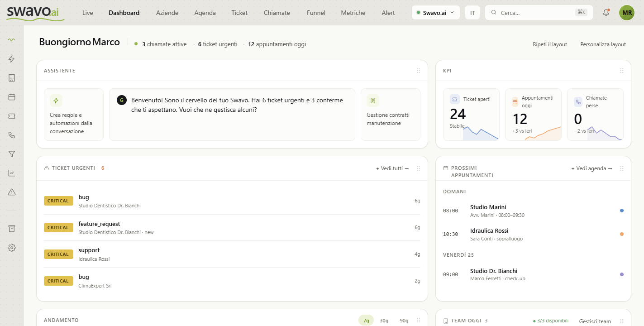Viewport: 644px width, 326px height.
Task: Go to the Alert tab
Action: click(388, 13)
